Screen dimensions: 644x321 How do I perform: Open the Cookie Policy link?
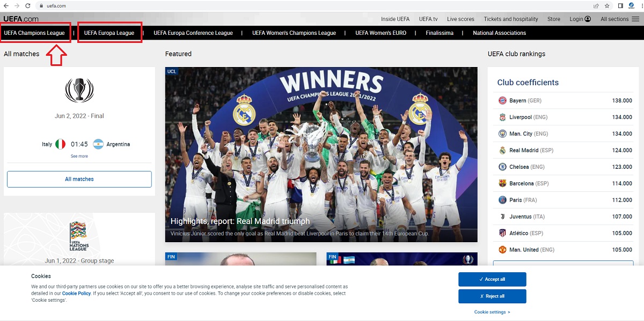[76, 294]
